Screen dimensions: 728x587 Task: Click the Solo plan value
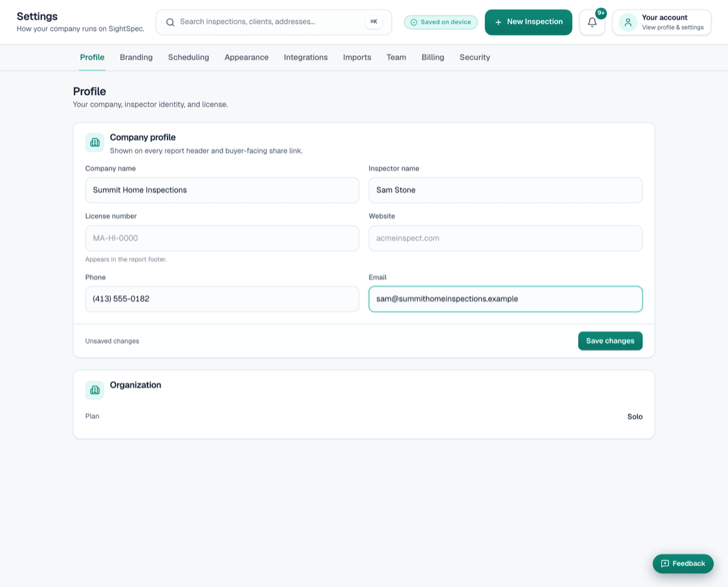click(x=635, y=416)
